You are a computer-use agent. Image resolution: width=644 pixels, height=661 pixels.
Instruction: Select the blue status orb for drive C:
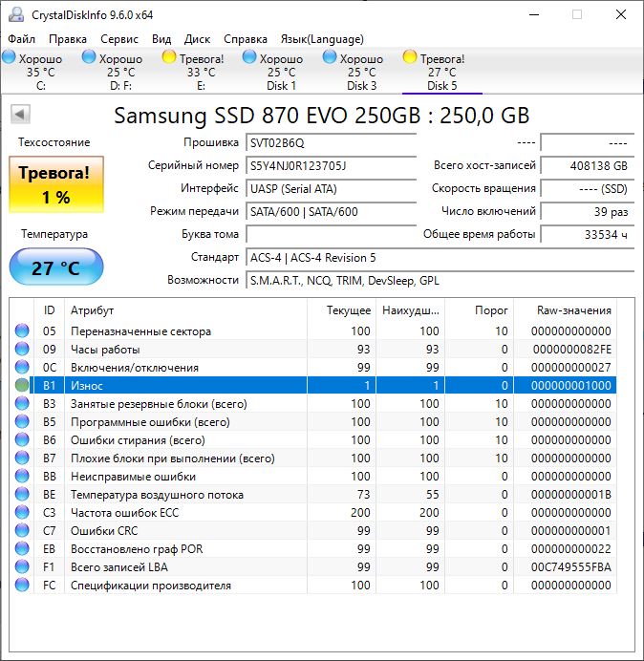[9, 56]
